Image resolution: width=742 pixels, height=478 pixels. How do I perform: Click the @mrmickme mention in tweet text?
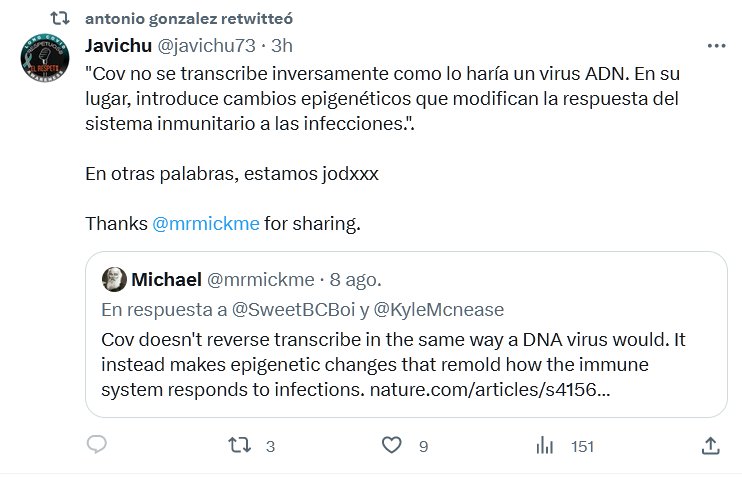206,224
